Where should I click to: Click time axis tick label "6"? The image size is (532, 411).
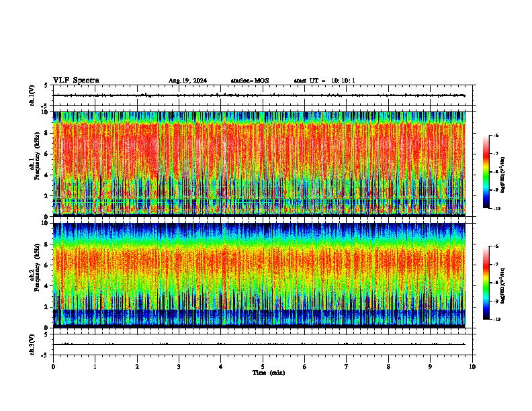point(305,367)
